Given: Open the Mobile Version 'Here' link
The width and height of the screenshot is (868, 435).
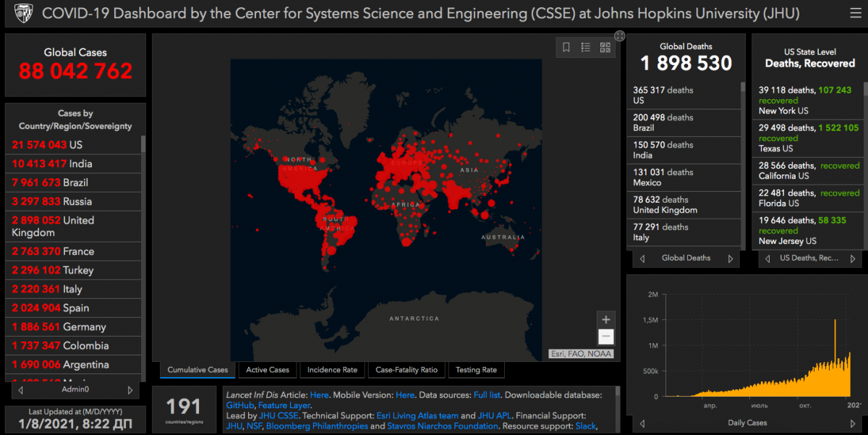Looking at the screenshot, I should point(405,395).
